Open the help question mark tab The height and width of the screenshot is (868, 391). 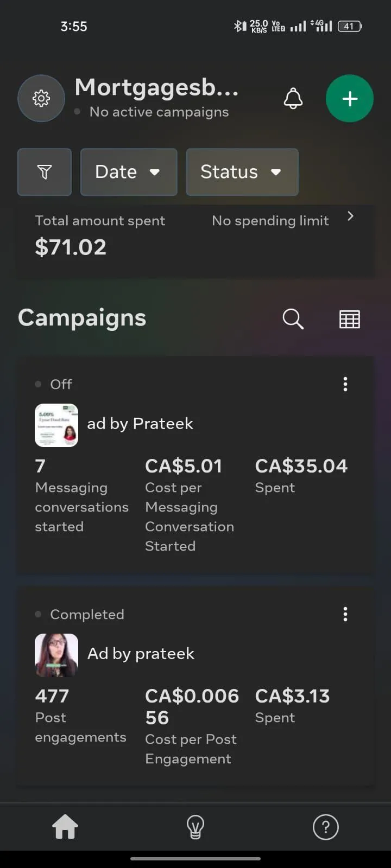coord(326,827)
